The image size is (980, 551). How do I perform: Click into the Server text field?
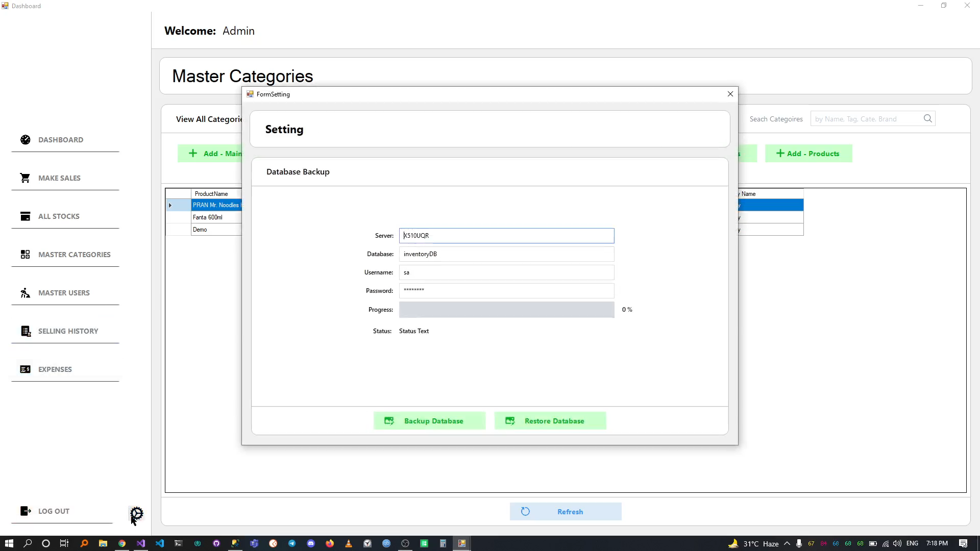click(x=506, y=236)
